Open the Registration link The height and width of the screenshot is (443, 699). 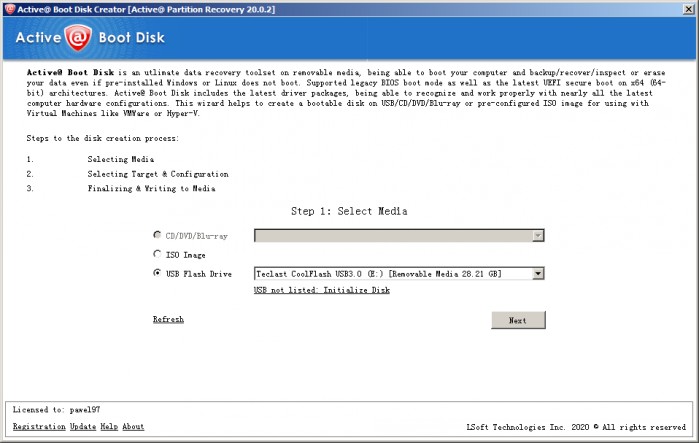(x=39, y=427)
